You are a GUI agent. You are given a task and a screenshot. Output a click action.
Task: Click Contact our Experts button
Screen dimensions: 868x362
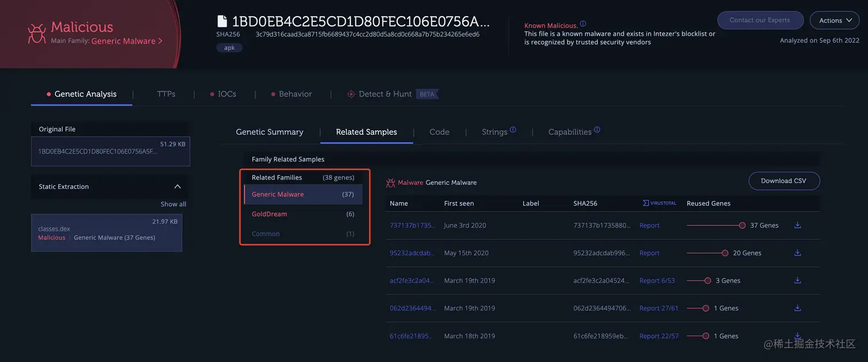(x=760, y=20)
